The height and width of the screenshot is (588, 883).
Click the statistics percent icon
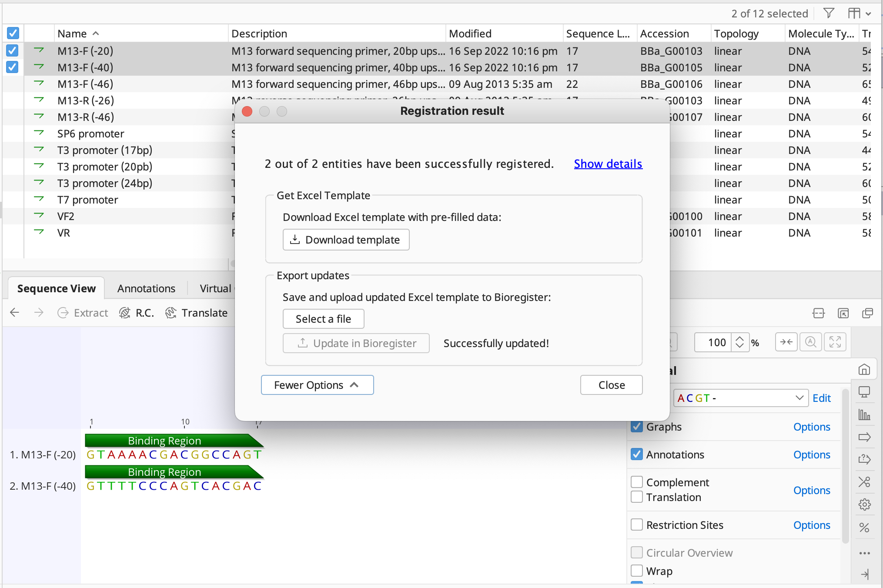[864, 528]
